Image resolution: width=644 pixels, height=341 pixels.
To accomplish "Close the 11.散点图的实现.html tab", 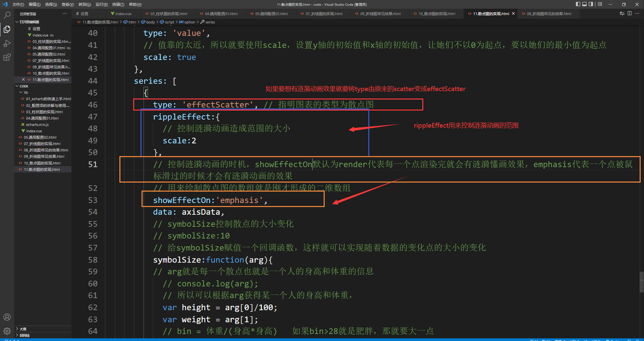I will [513, 14].
